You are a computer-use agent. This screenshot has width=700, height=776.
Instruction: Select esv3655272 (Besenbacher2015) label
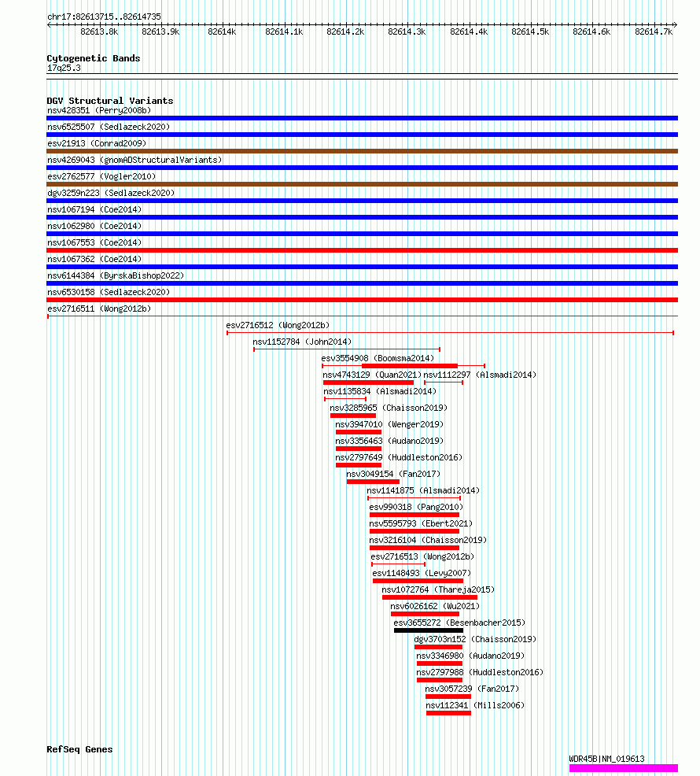pyautogui.click(x=459, y=623)
